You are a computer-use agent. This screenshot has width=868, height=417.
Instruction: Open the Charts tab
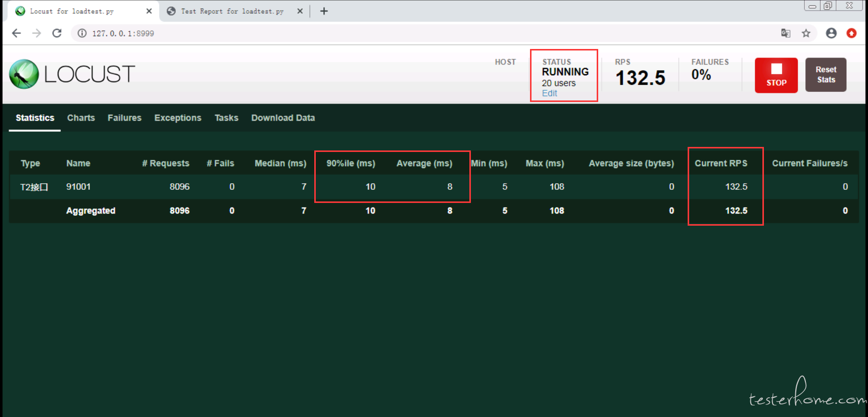(81, 118)
